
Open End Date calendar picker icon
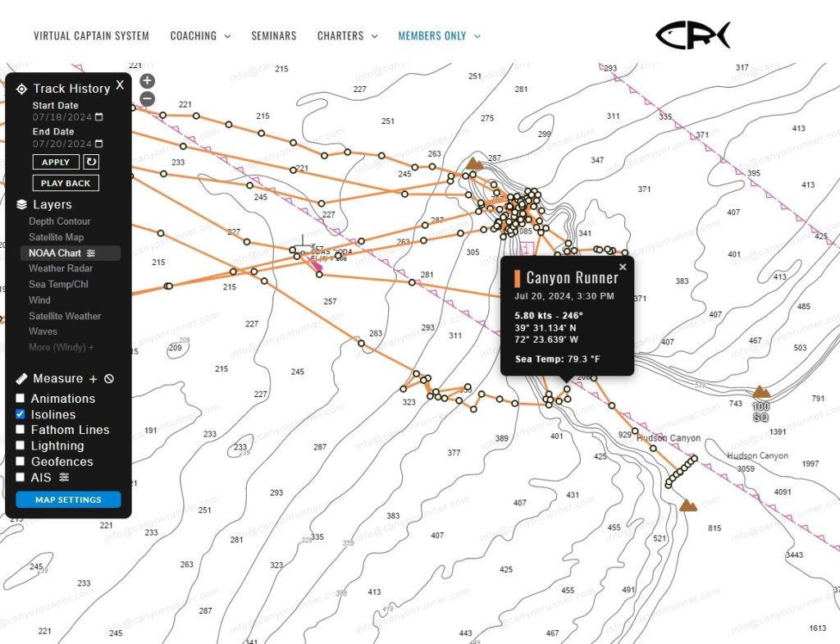click(99, 144)
